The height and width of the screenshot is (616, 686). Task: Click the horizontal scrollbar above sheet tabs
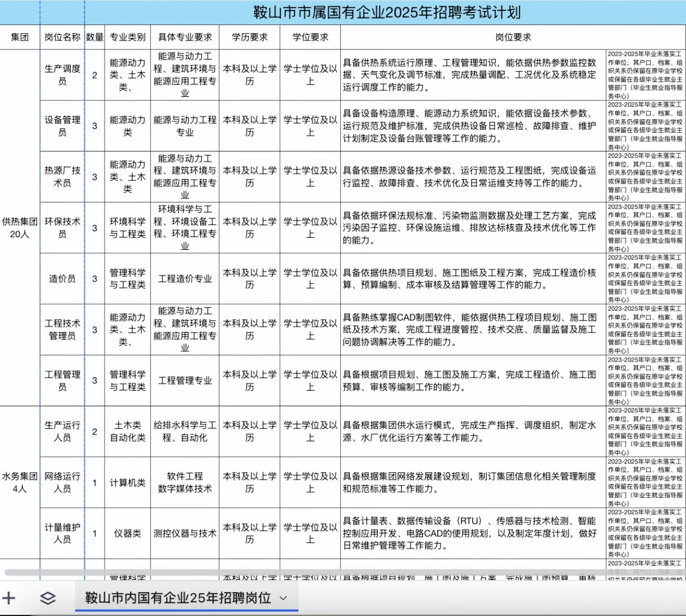point(342,572)
